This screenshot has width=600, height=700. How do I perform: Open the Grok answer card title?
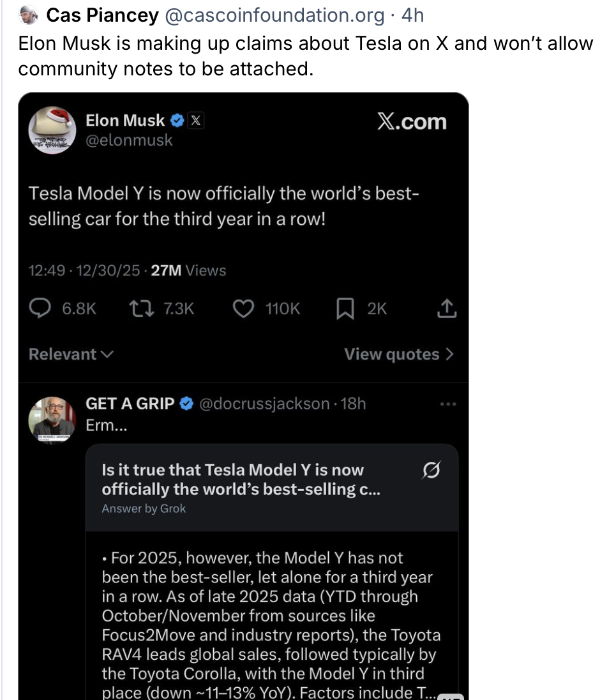click(x=233, y=480)
